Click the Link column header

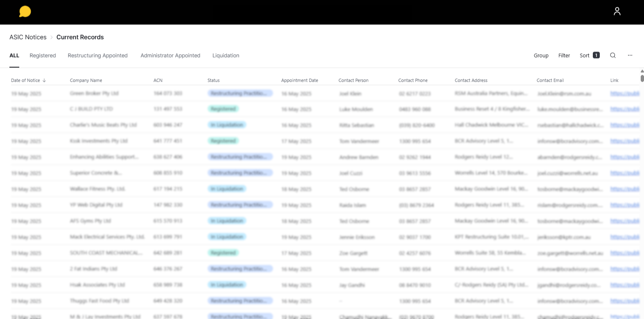(x=614, y=80)
